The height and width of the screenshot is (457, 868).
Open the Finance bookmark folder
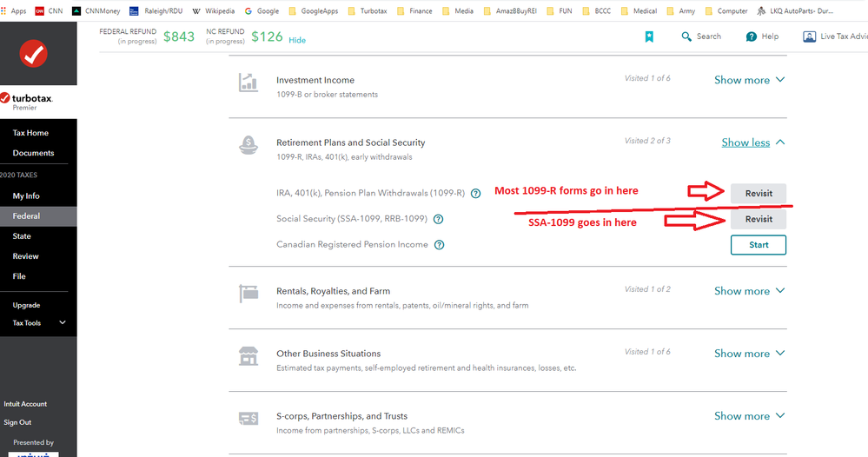414,10
